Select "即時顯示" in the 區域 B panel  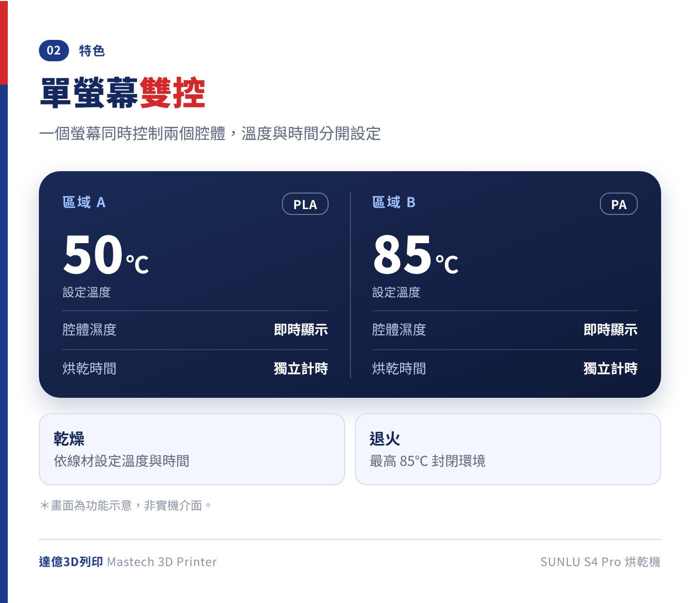[x=611, y=330]
